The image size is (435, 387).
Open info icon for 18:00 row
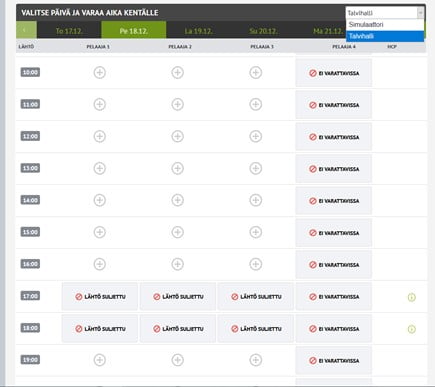(x=412, y=329)
